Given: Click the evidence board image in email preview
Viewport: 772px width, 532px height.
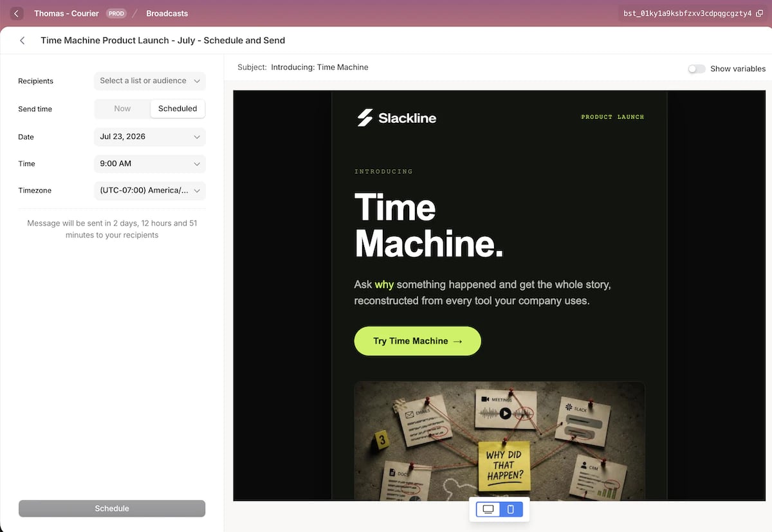Looking at the screenshot, I should coord(499,441).
